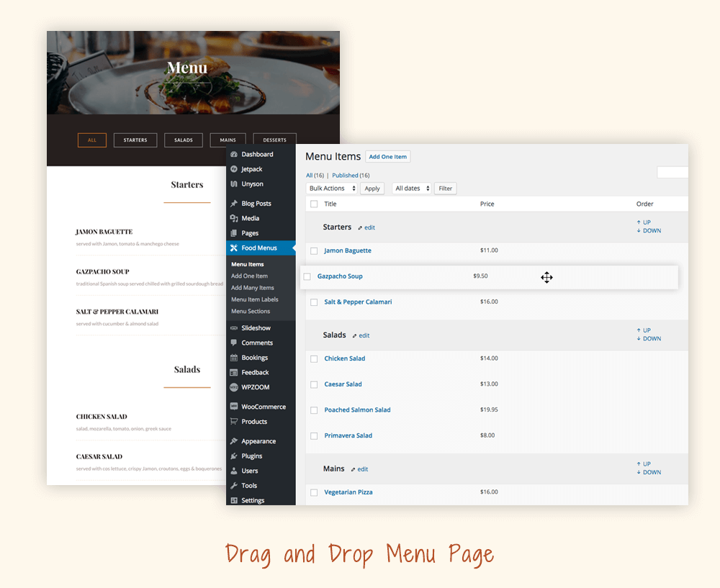This screenshot has width=720, height=588.
Task: Click the Comments bubble icon
Action: (234, 343)
